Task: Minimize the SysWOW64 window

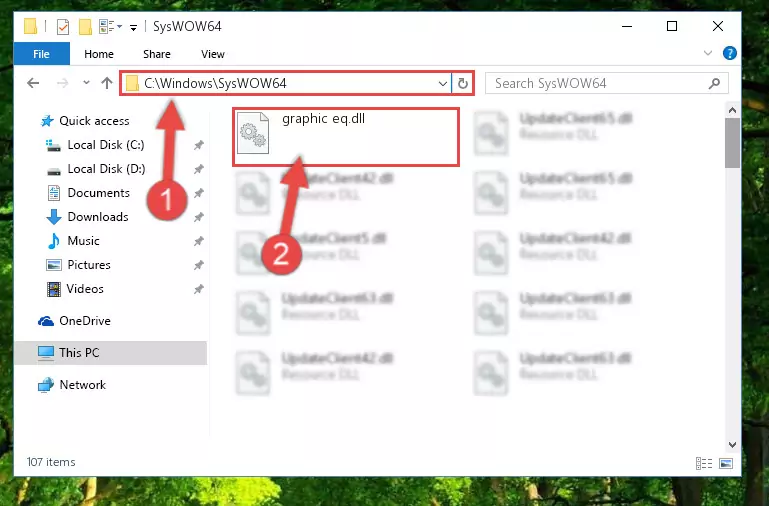Action: pos(627,26)
